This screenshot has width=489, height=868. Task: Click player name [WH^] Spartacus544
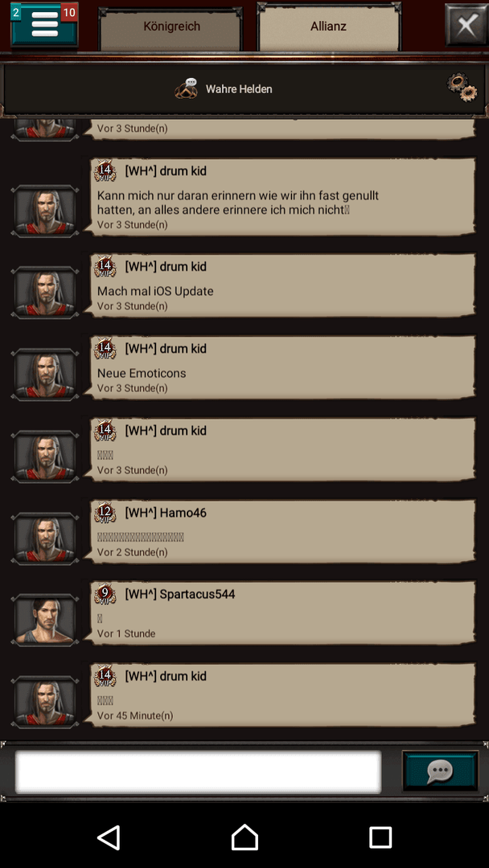point(180,594)
